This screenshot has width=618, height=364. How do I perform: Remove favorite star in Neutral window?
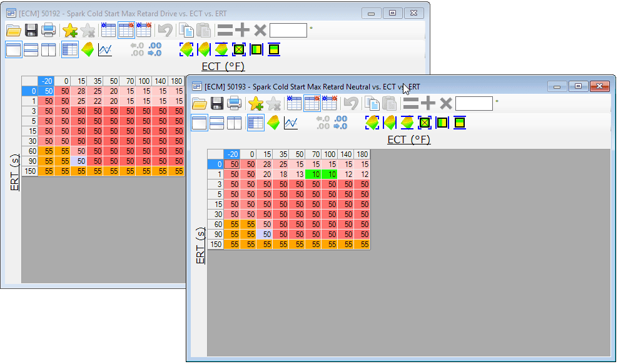point(273,104)
